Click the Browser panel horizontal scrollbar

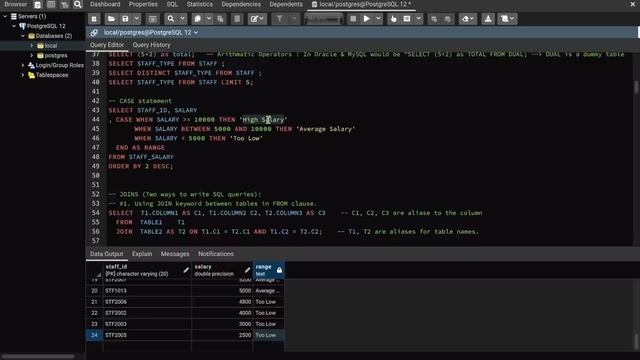[39, 357]
